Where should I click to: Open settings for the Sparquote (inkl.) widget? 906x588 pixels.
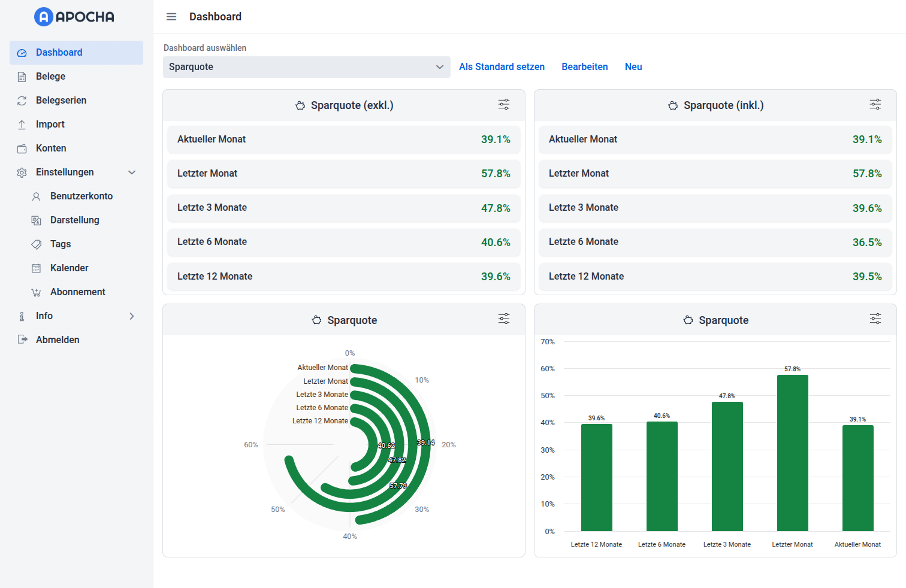[x=875, y=104]
